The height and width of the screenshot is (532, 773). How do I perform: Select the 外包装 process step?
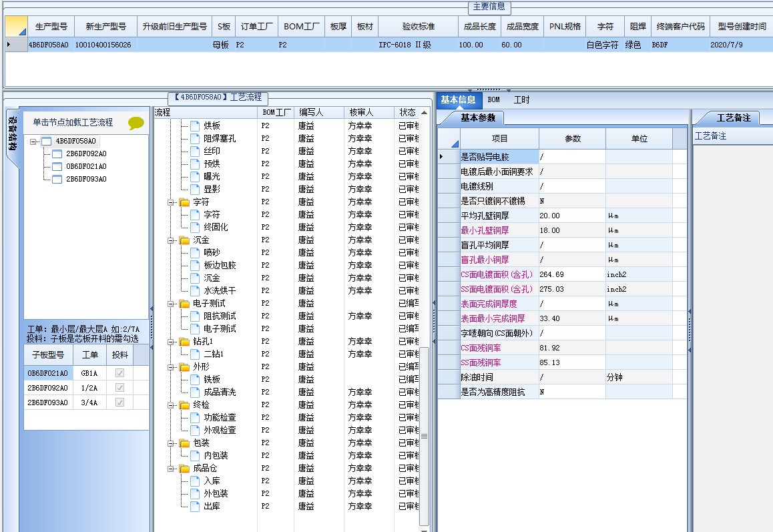click(216, 493)
